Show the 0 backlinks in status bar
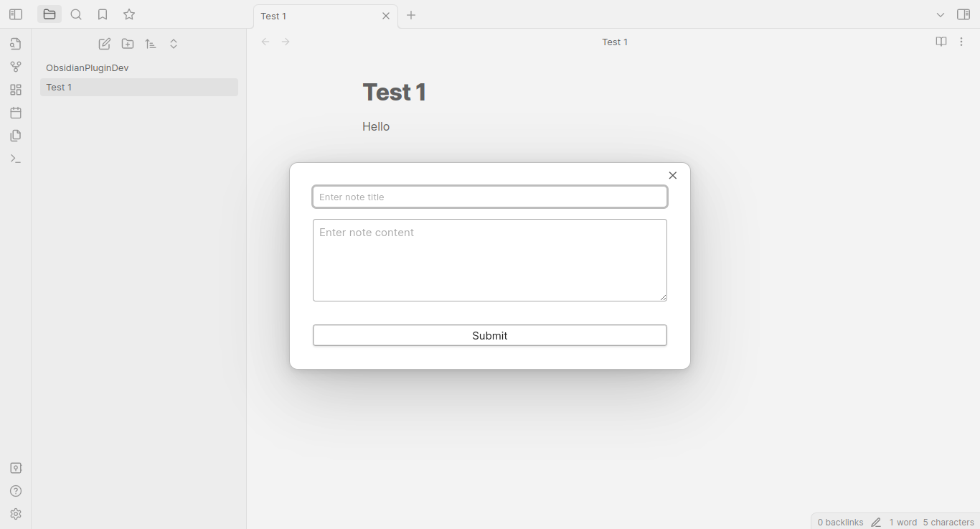The height and width of the screenshot is (529, 980). point(839,522)
